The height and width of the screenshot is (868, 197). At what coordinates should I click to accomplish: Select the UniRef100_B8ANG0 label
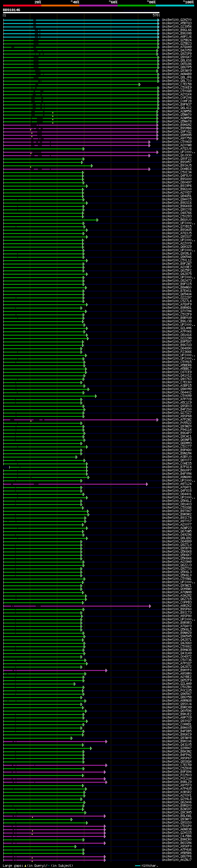pyautogui.click(x=177, y=287)
